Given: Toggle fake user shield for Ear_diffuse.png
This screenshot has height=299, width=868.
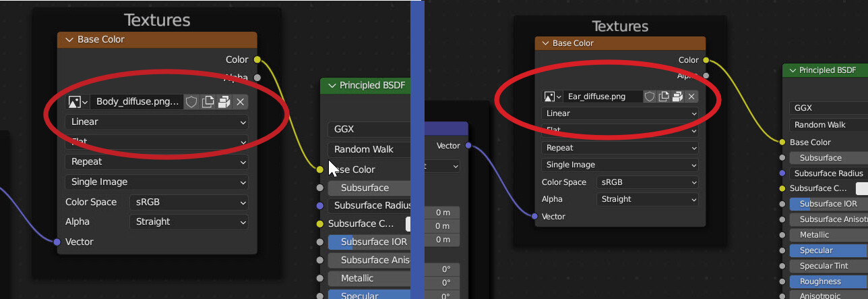Looking at the screenshot, I should pyautogui.click(x=650, y=97).
